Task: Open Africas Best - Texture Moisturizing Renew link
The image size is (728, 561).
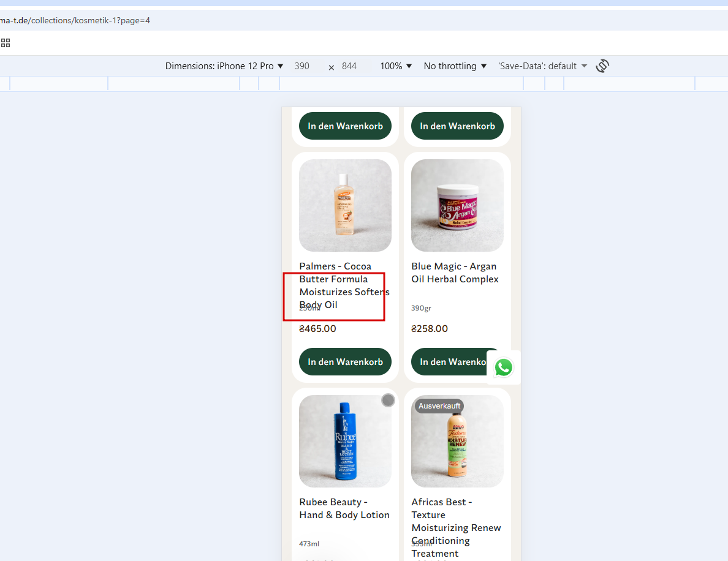Action: [456, 527]
